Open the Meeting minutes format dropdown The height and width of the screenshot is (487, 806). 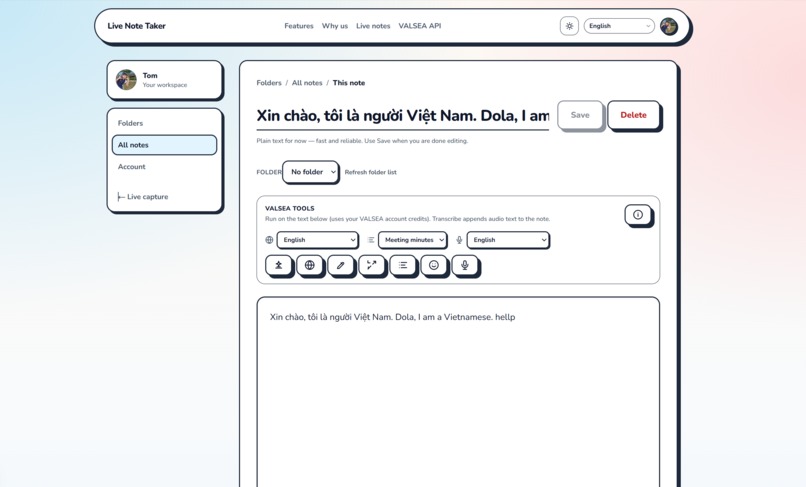(412, 240)
